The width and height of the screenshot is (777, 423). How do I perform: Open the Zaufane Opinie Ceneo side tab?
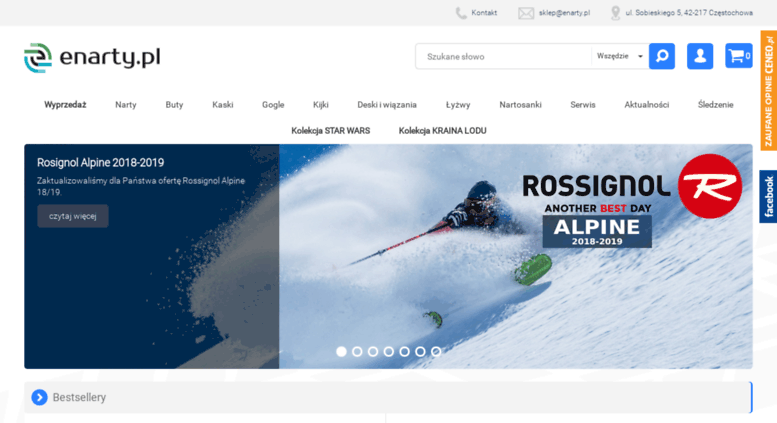[x=769, y=91]
